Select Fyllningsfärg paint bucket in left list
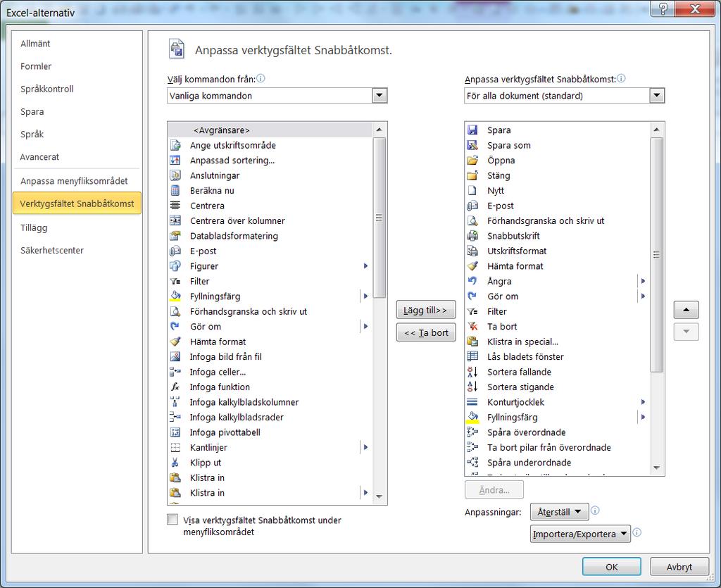 [x=175, y=296]
